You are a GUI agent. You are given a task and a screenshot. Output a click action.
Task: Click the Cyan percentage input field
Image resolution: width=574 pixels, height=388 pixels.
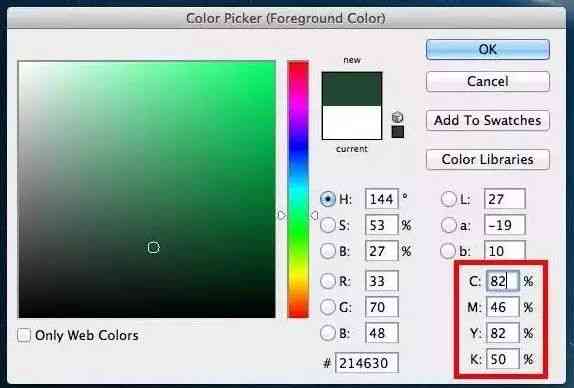[503, 281]
